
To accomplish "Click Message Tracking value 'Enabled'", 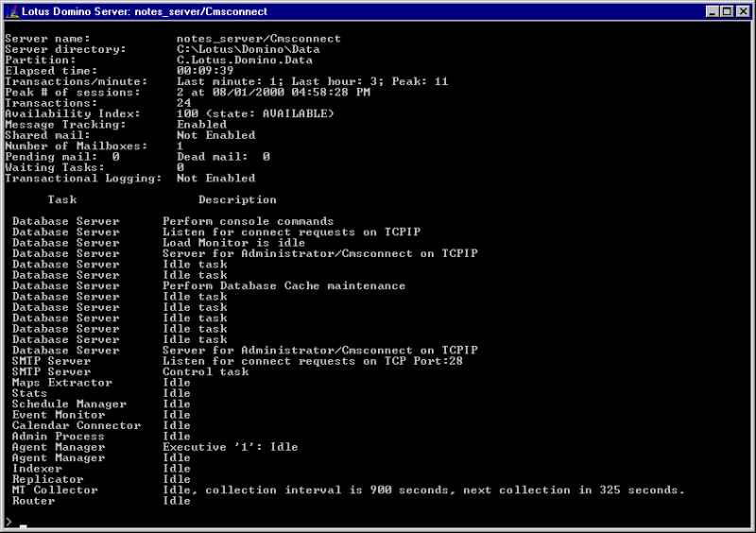I will point(201,125).
